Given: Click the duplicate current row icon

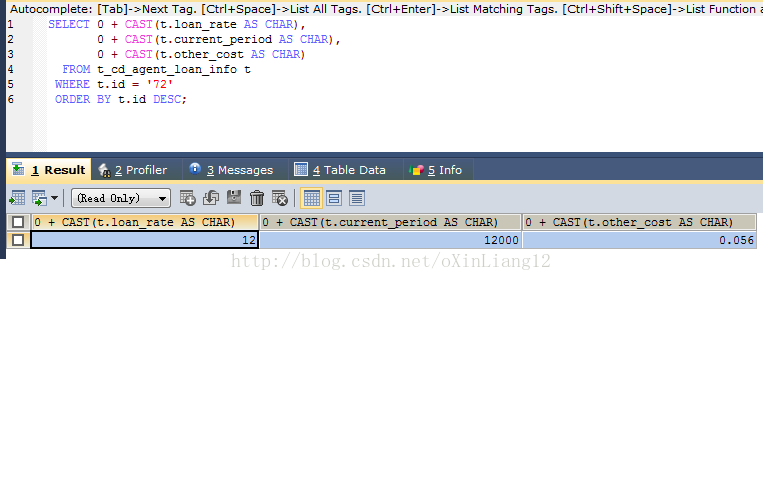Looking at the screenshot, I should click(211, 198).
